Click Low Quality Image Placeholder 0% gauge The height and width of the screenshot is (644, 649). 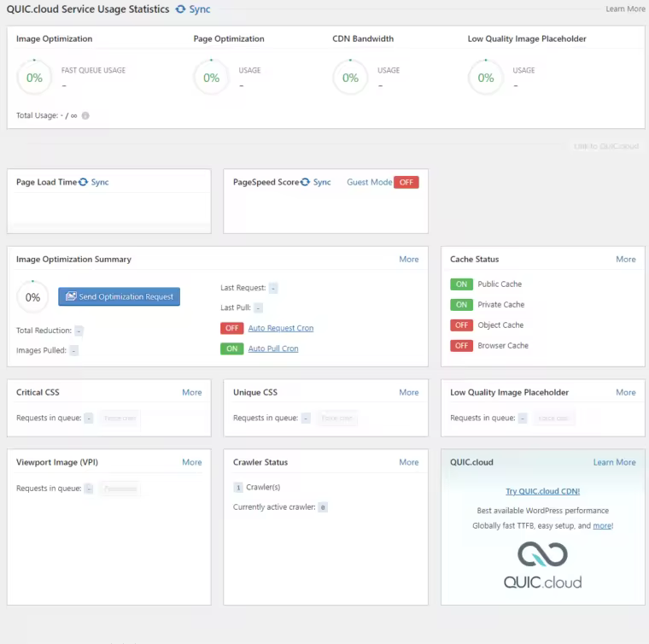point(486,78)
